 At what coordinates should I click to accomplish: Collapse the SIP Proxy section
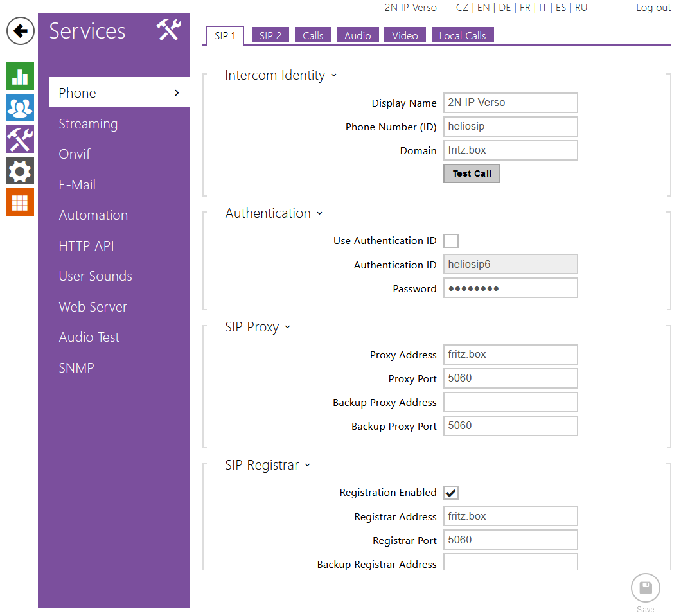coord(287,328)
